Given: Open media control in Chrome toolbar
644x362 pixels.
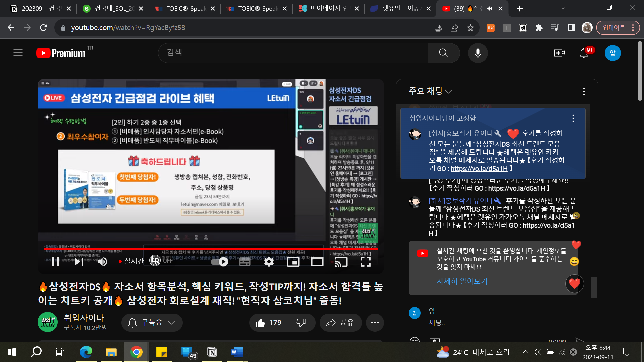Looking at the screenshot, I should click(555, 28).
